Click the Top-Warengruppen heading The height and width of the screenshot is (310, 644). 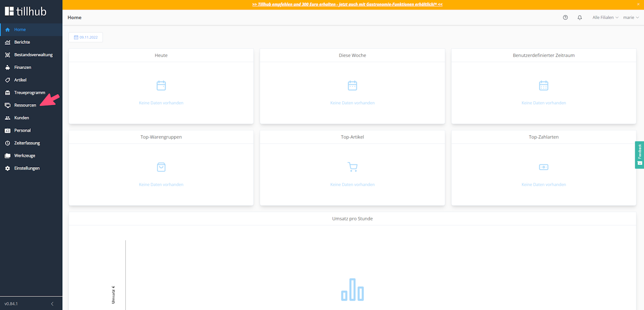pos(161,137)
